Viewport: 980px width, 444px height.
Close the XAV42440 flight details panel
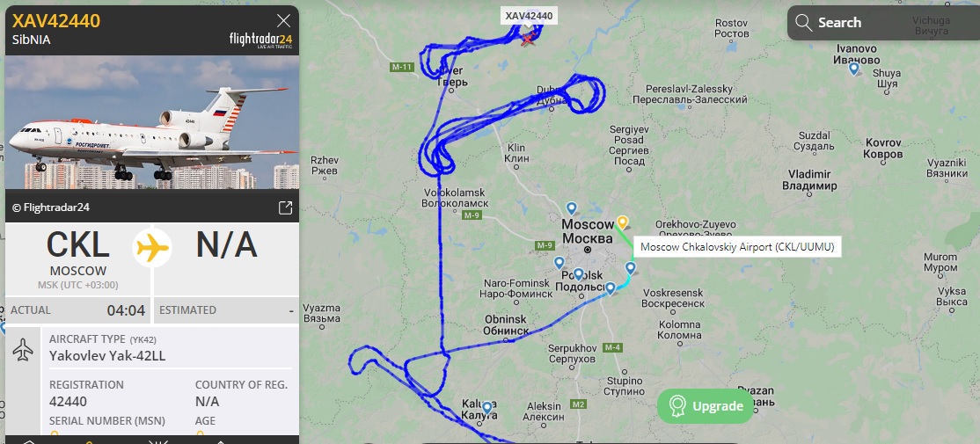[x=283, y=20]
